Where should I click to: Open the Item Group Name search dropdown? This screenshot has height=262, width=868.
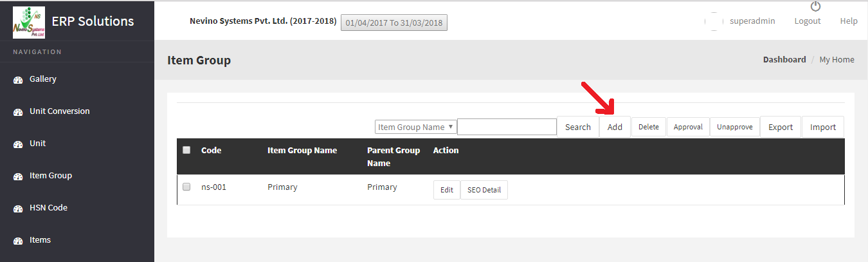416,127
